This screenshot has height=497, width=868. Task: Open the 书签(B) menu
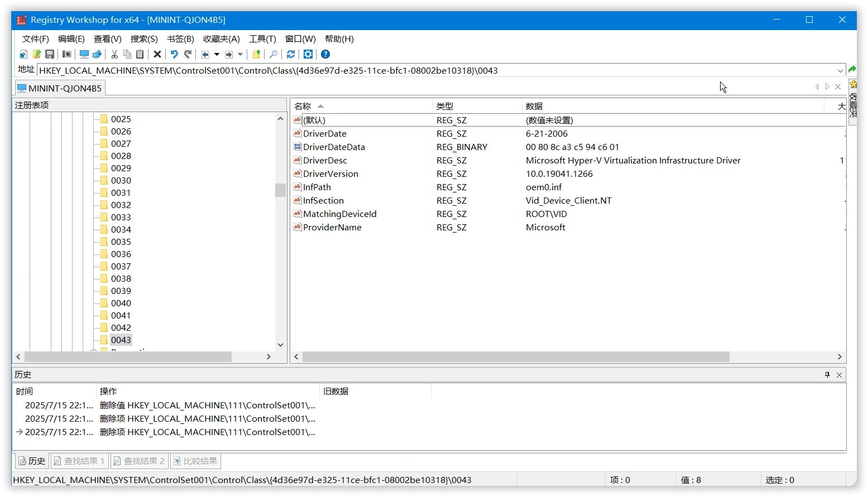180,38
